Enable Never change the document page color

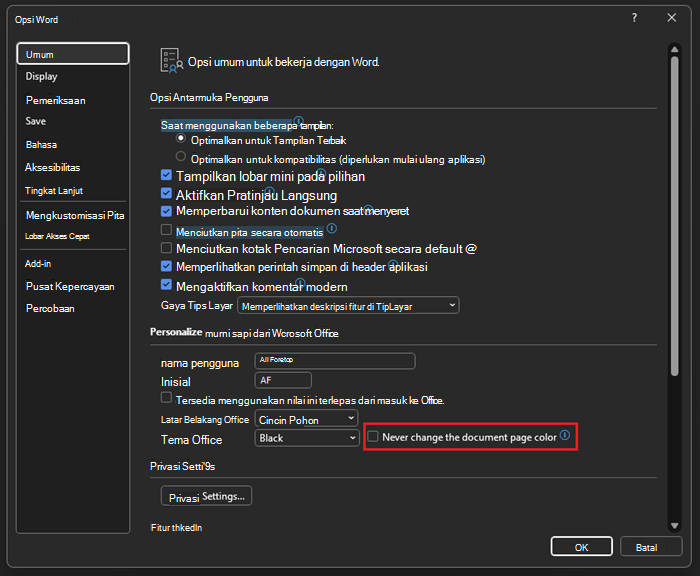372,436
